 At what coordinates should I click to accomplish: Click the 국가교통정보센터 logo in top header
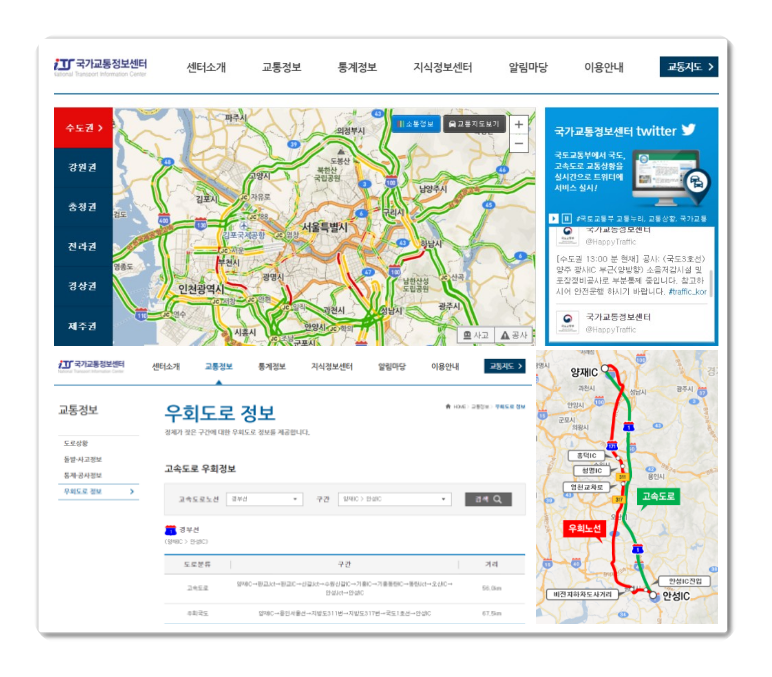[x=100, y=67]
